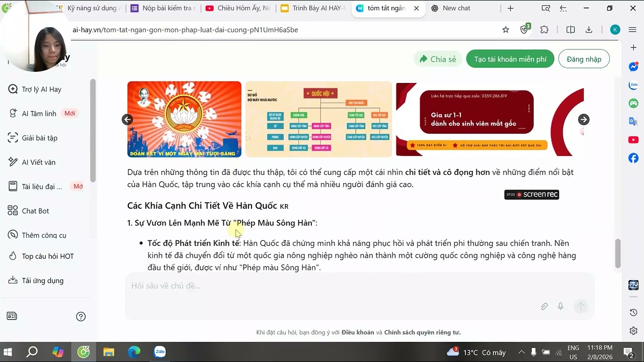Viewport: 644px width, 362px height.
Task: Open the tab search icon in title bar
Action: coord(545,8)
